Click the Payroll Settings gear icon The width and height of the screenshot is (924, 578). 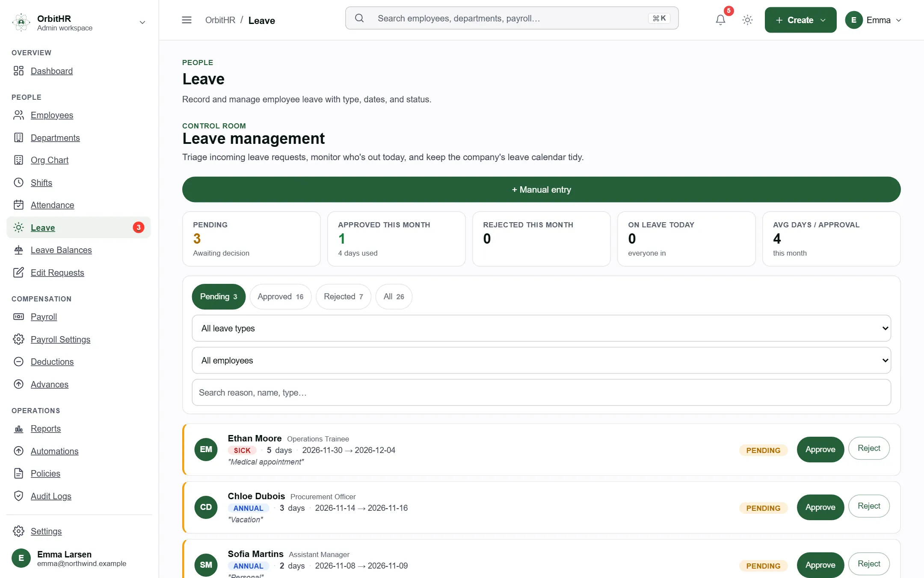[x=18, y=339]
